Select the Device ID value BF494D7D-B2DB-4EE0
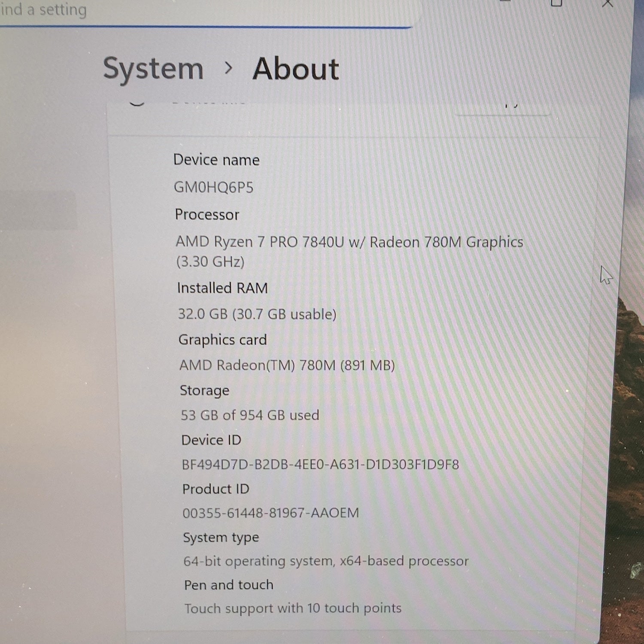This screenshot has height=644, width=644. (320, 465)
